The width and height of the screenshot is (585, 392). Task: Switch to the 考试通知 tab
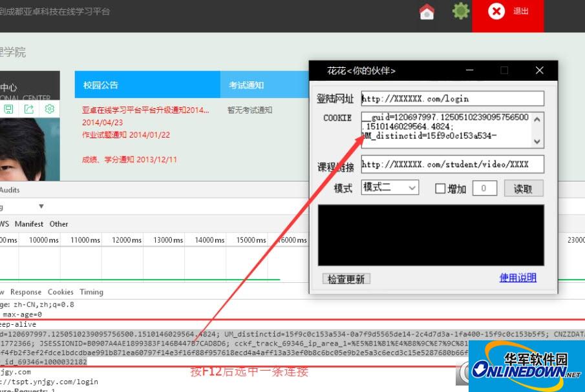[264, 85]
